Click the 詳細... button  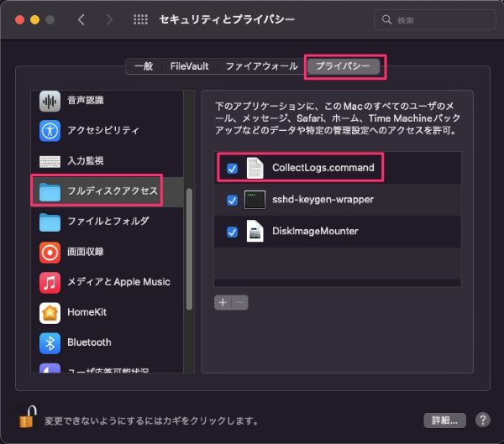(445, 420)
